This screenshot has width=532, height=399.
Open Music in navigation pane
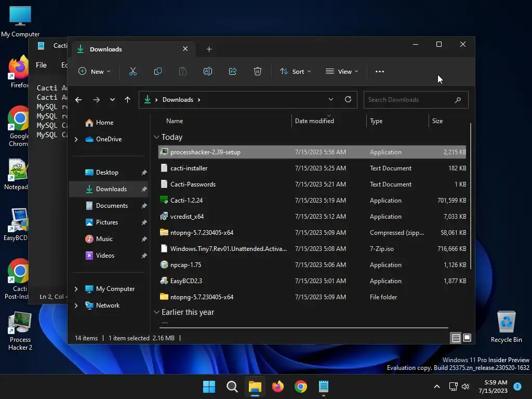[x=104, y=239]
